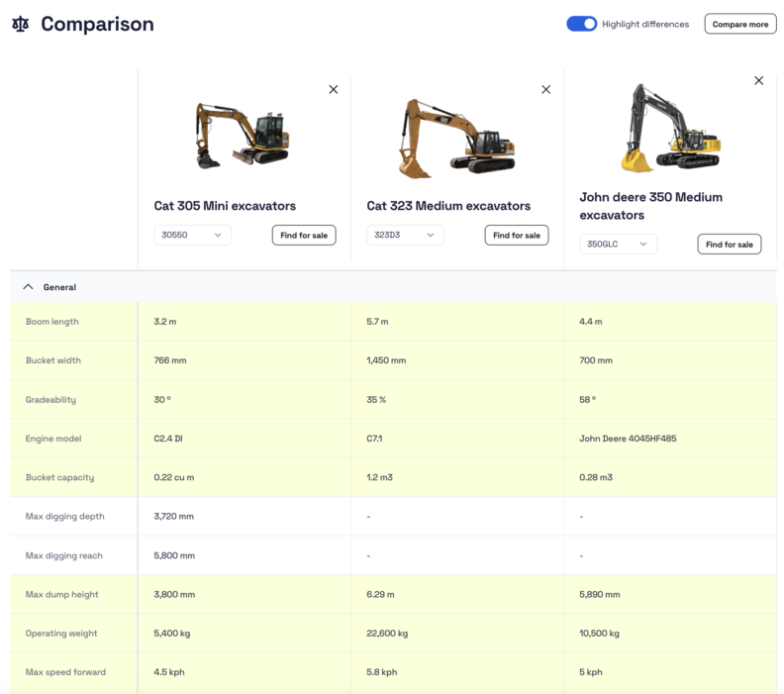Collapse the General section chevron

click(28, 287)
